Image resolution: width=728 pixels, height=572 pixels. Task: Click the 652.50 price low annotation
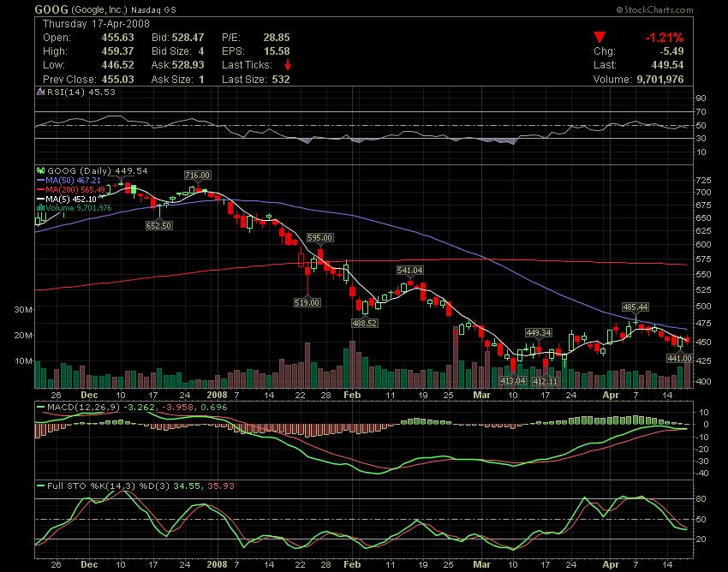pyautogui.click(x=158, y=226)
